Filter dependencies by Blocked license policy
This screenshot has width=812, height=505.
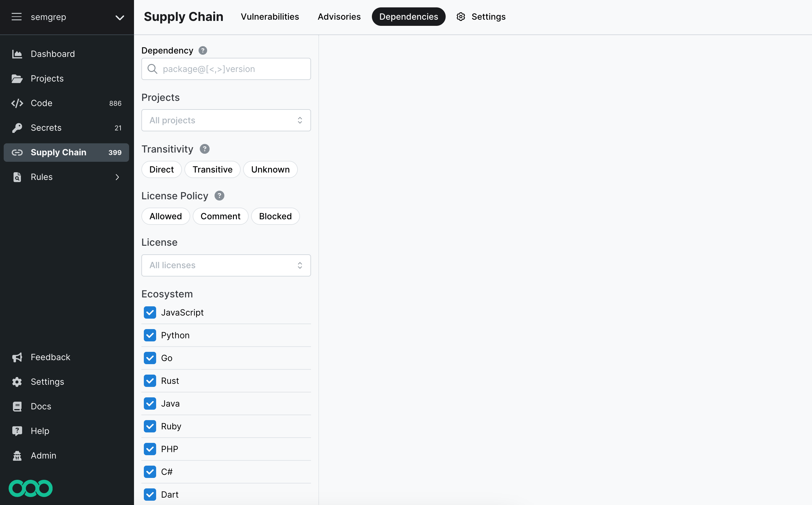coord(275,216)
